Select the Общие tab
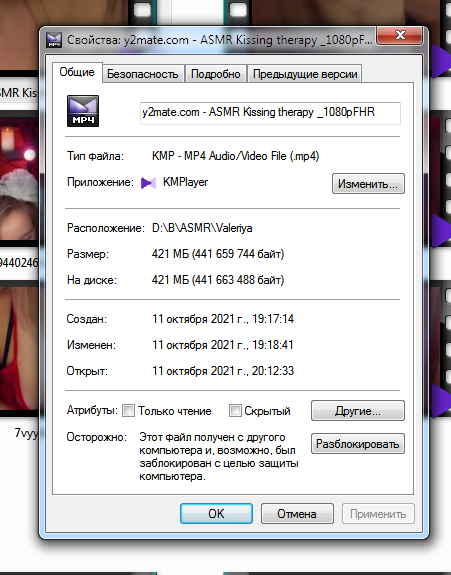 [77, 72]
